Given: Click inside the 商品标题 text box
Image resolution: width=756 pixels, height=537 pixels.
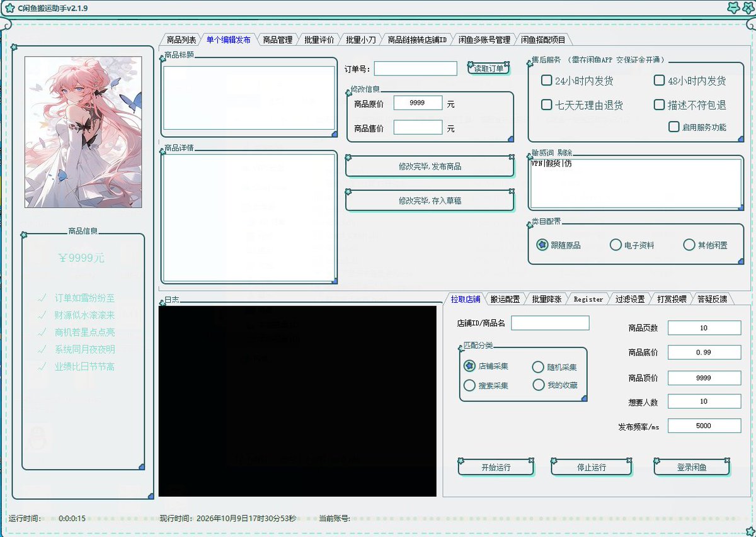Looking at the screenshot, I should 249,98.
